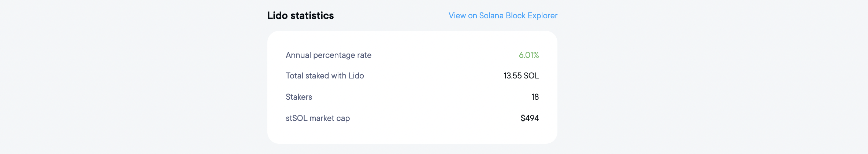This screenshot has height=154, width=868.
Task: Open the View on Solana Block Explorer link
Action: (503, 16)
